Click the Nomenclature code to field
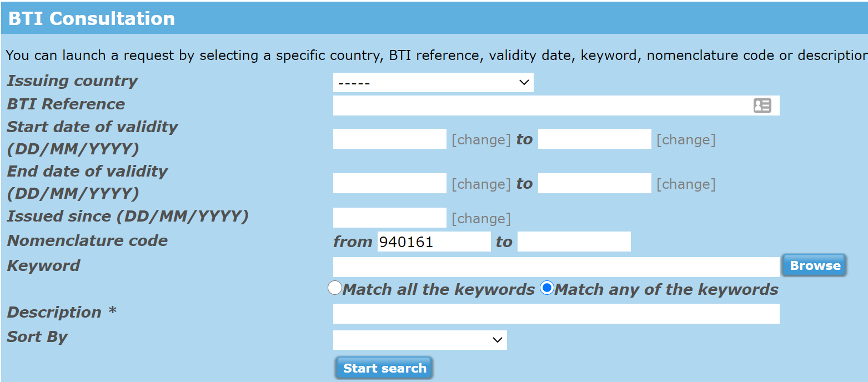Viewport: 868px width, 382px height. [574, 242]
